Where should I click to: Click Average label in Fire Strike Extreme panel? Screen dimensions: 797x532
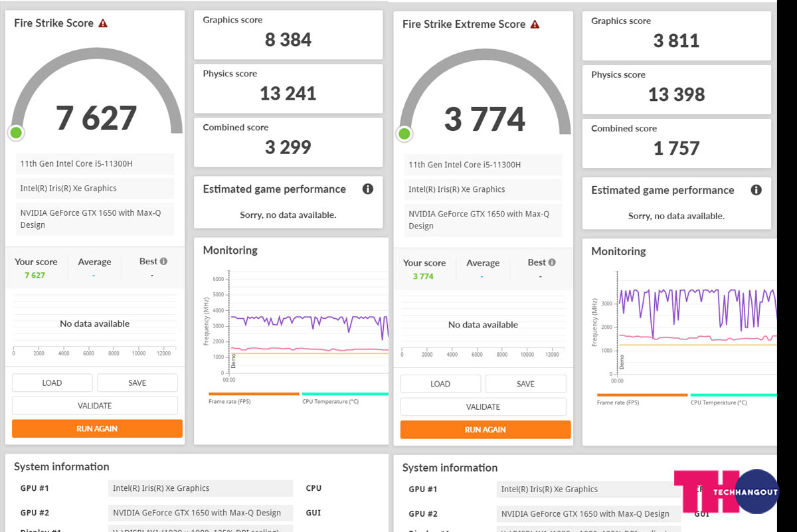483,263
